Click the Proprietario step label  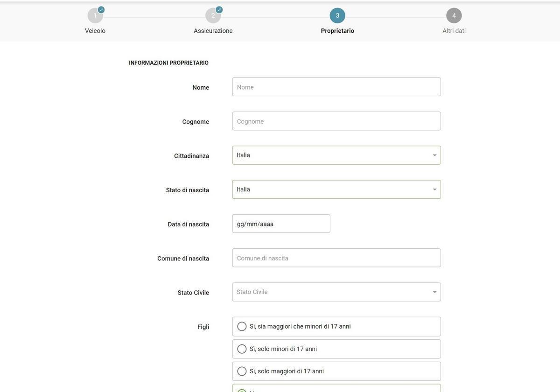tap(337, 31)
